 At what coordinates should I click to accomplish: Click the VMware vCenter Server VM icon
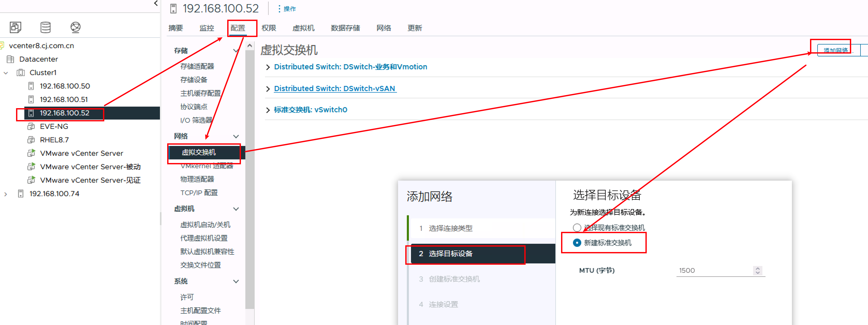click(x=31, y=153)
